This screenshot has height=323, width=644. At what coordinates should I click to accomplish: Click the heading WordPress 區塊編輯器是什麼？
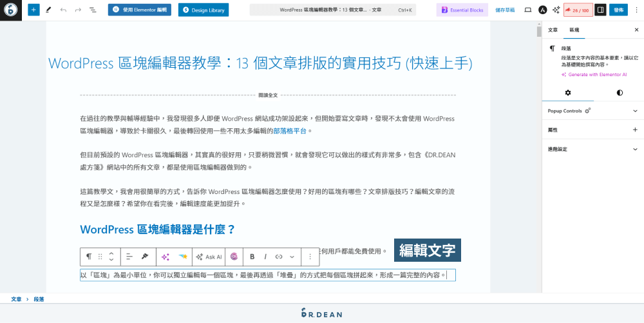click(x=158, y=230)
